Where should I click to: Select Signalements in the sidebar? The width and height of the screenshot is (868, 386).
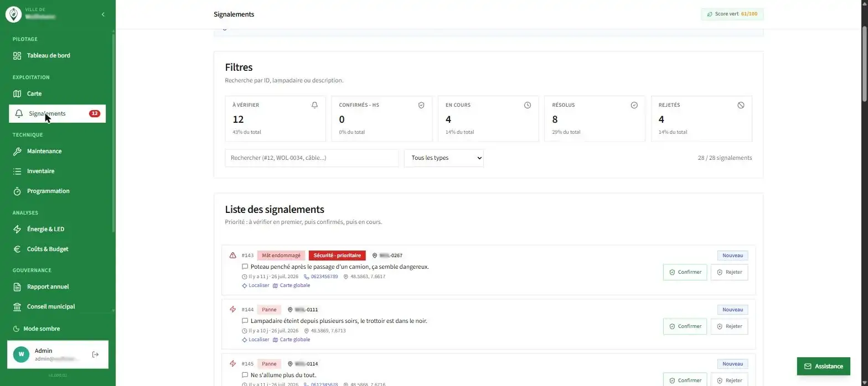tap(58, 113)
